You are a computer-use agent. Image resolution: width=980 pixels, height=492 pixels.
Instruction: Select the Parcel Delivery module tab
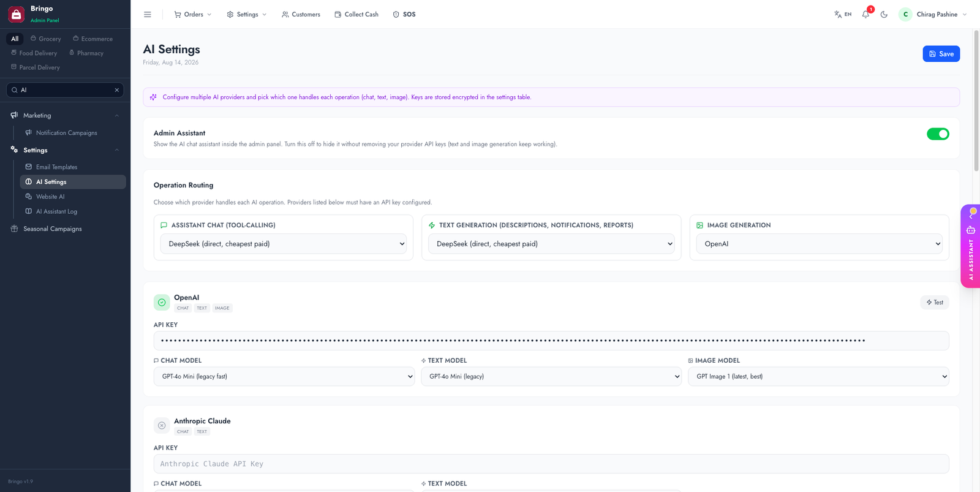click(36, 67)
